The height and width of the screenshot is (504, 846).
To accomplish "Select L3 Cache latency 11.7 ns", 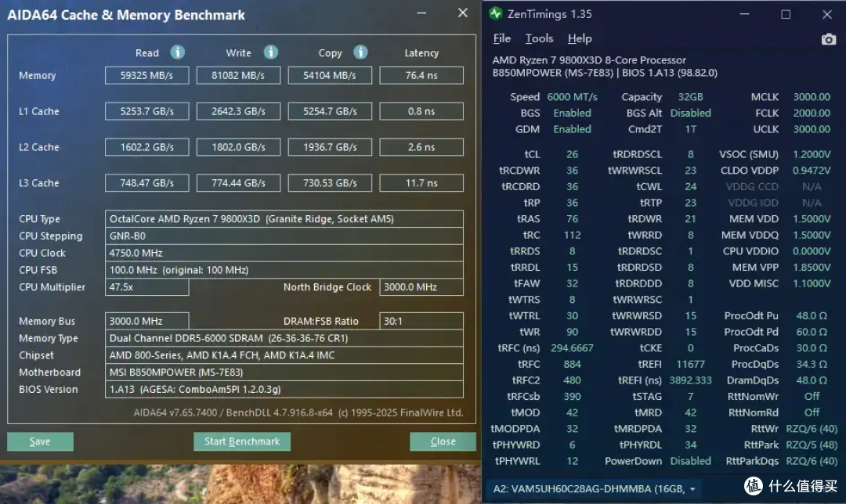I will [421, 182].
